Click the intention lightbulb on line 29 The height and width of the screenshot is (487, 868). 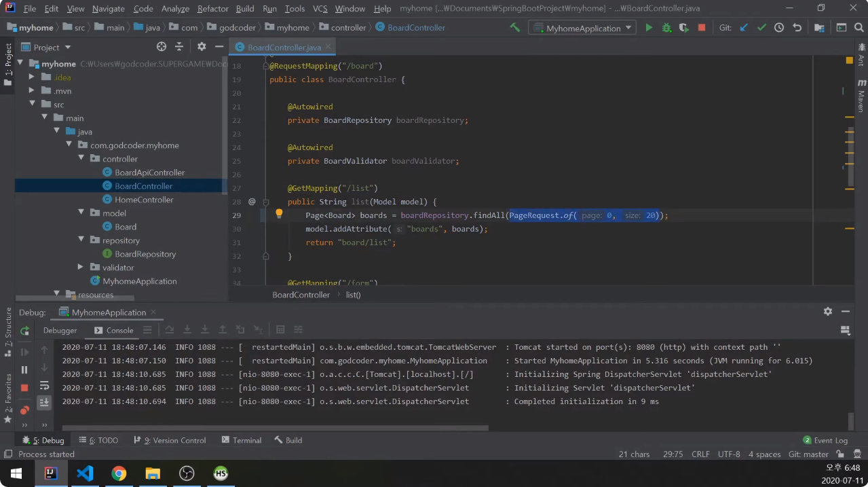[278, 214]
